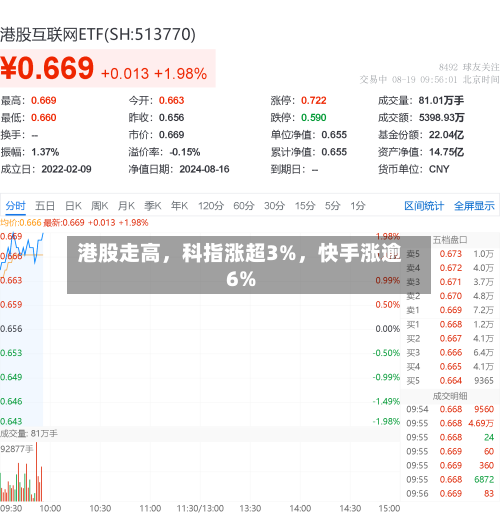Click the 全屏显示 link
500x531 pixels.
point(474,206)
